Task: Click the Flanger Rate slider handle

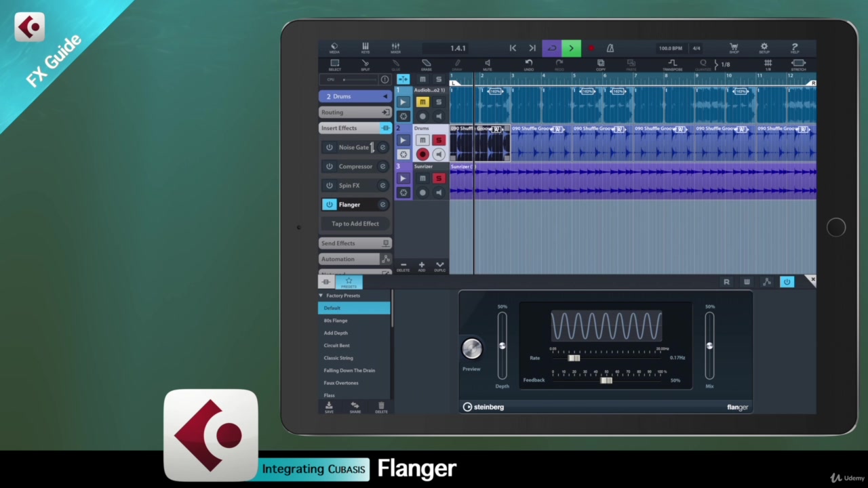Action: [574, 358]
